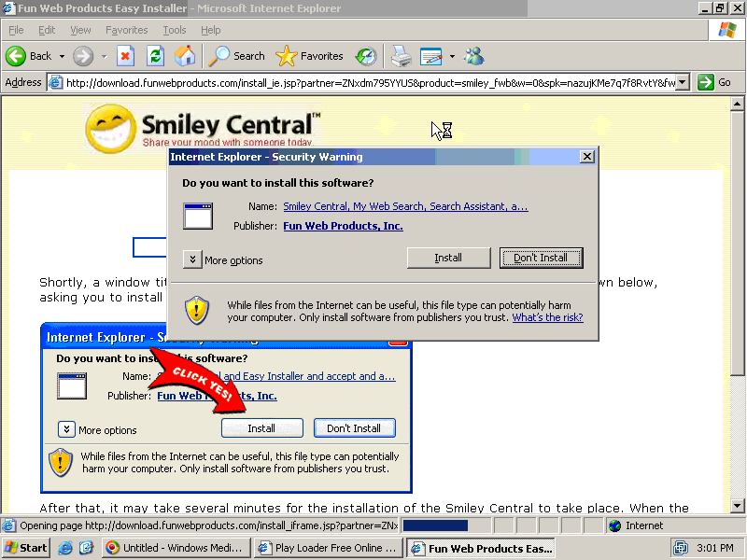The image size is (747, 560).
Task: Expand the Address bar dropdown list
Action: point(683,82)
